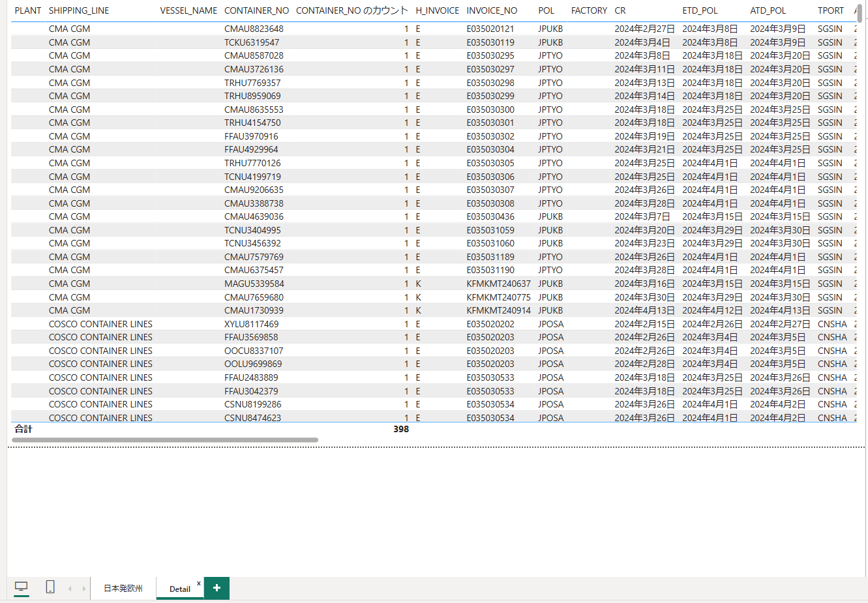Select invoice cell KFMKMT240637
Viewport: 868px width, 603px height.
click(498, 284)
